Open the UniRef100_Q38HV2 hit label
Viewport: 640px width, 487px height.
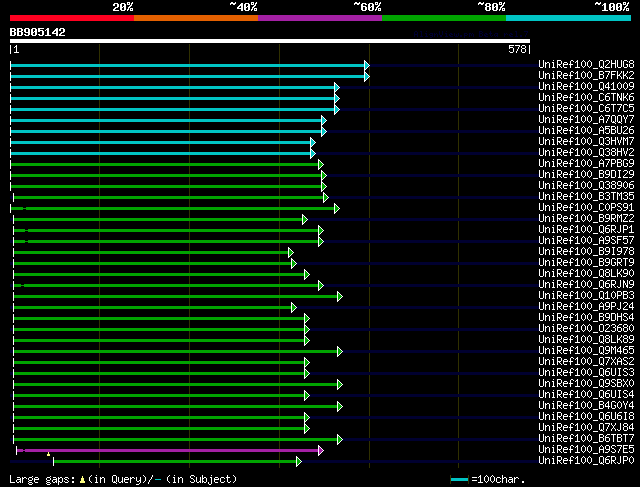pos(586,152)
